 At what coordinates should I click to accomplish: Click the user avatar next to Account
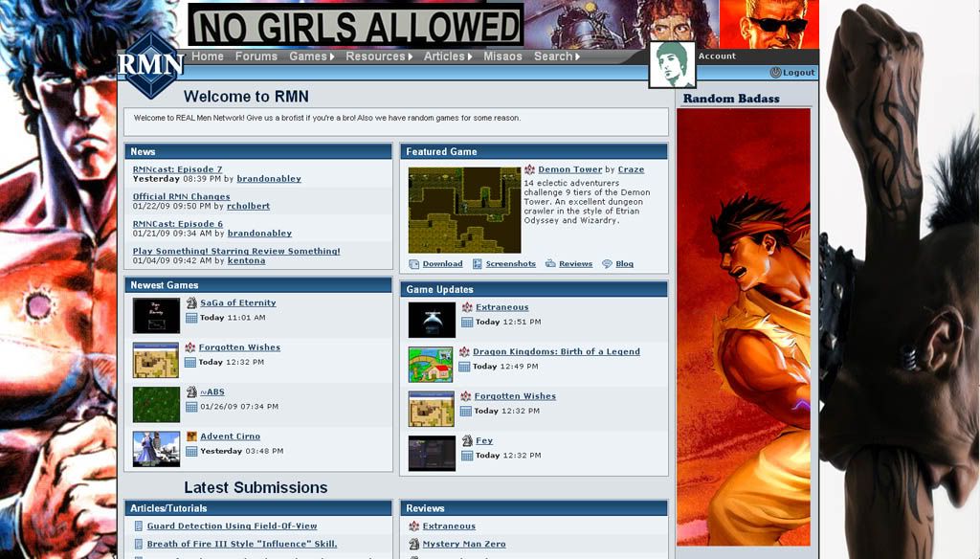tap(671, 65)
